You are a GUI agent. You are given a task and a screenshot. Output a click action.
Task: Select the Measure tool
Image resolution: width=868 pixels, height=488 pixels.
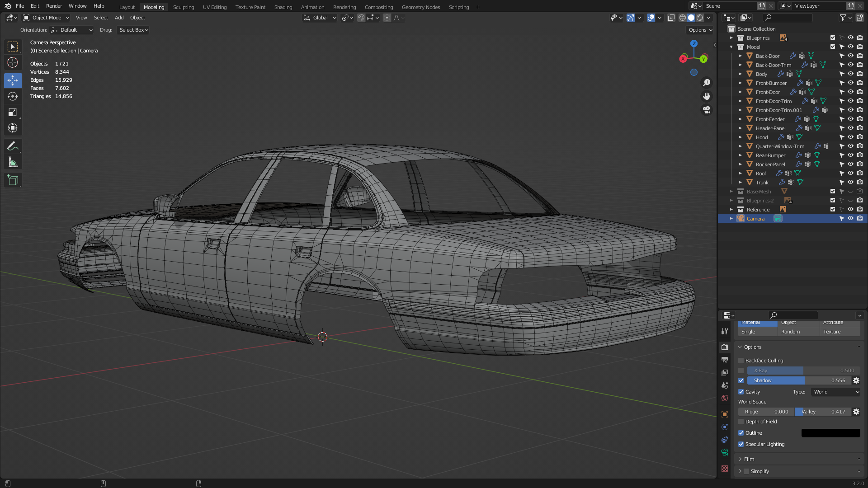[x=13, y=163]
